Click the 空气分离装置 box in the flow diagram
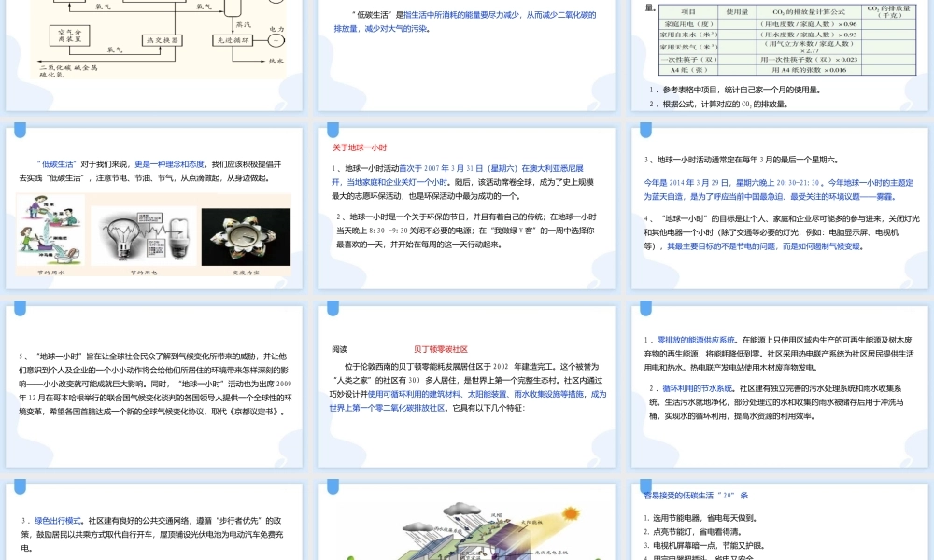The image size is (934, 560). 70,35
